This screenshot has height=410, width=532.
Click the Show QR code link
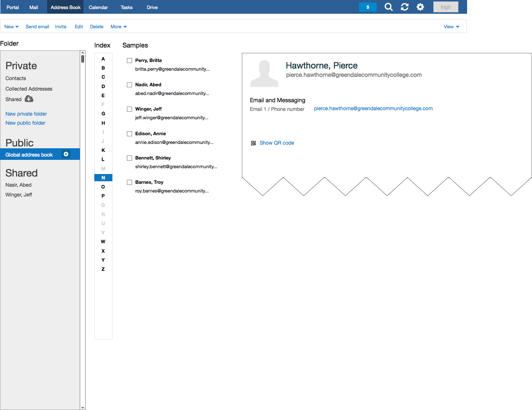tap(277, 143)
